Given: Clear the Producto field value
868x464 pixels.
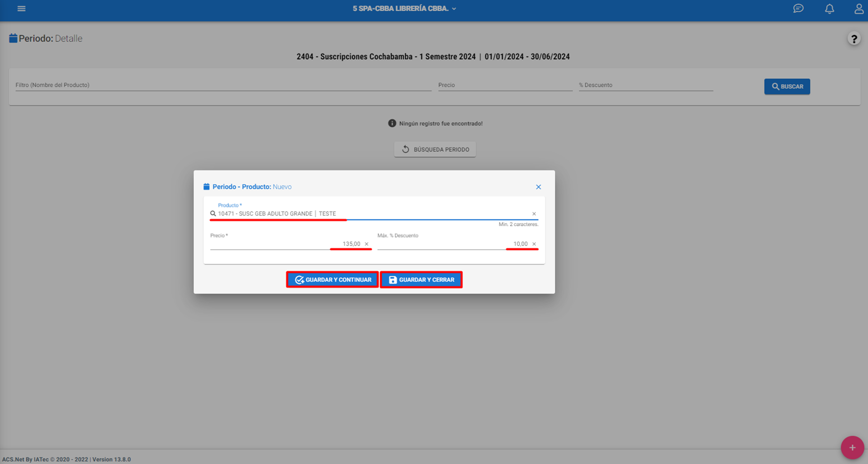Looking at the screenshot, I should pos(534,214).
